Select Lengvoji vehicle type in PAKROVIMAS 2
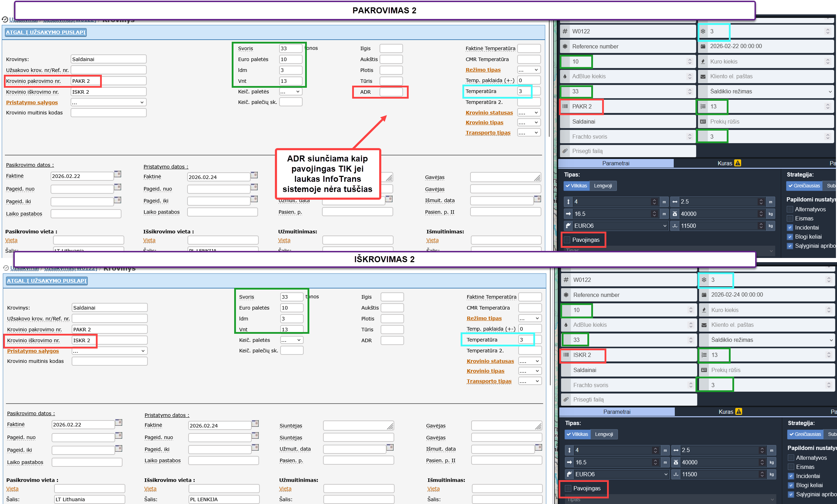Image resolution: width=837 pixels, height=504 pixels. coord(603,186)
